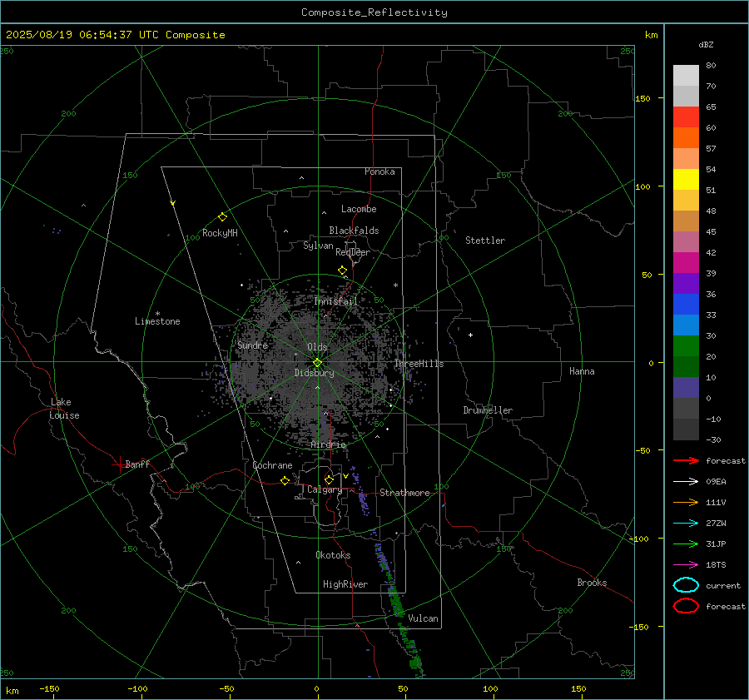Click the Composite_Reflectivity title
749x700 pixels.
[374, 12]
